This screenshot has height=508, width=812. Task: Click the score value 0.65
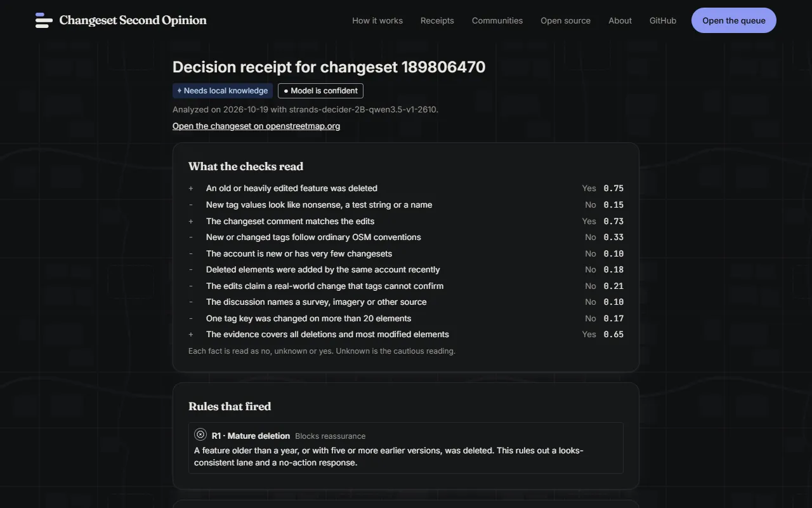pyautogui.click(x=613, y=334)
